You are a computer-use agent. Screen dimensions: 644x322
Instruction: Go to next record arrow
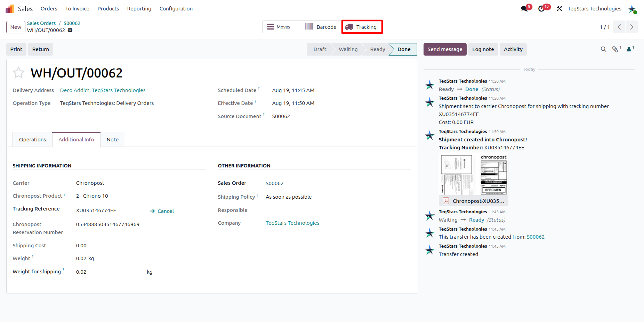[x=632, y=27]
